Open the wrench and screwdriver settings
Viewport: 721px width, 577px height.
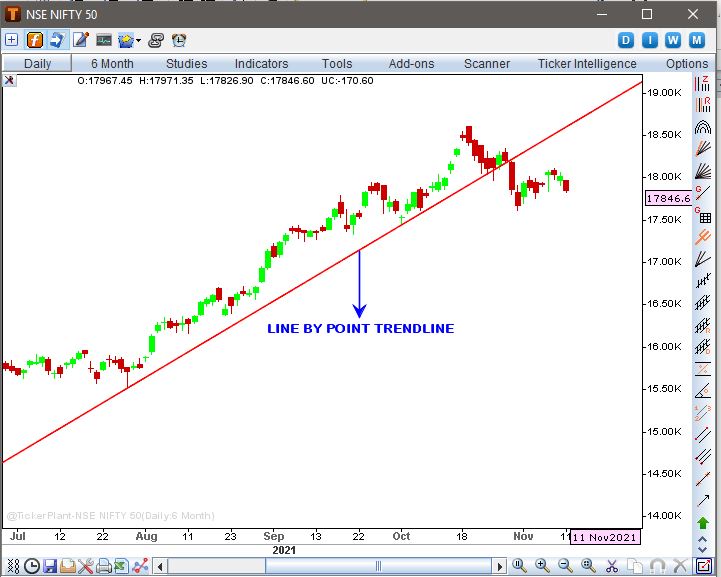click(86, 566)
